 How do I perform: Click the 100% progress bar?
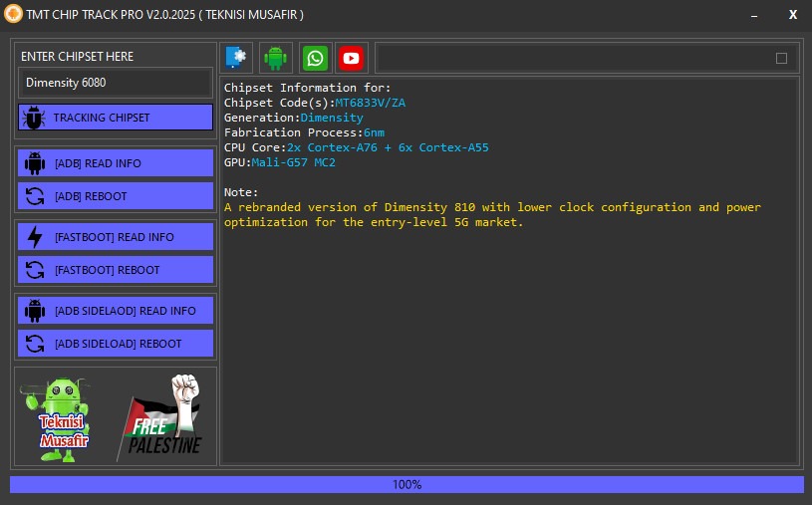point(406,485)
